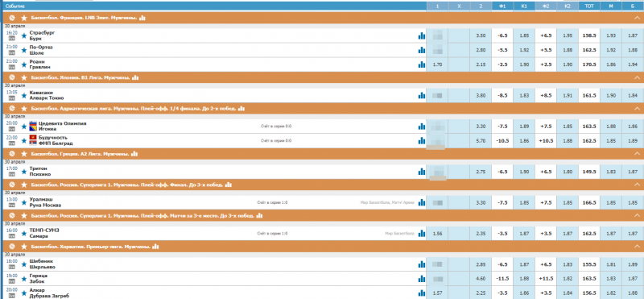Select odds 5.70 for ФМП Белград win

pyautogui.click(x=481, y=141)
